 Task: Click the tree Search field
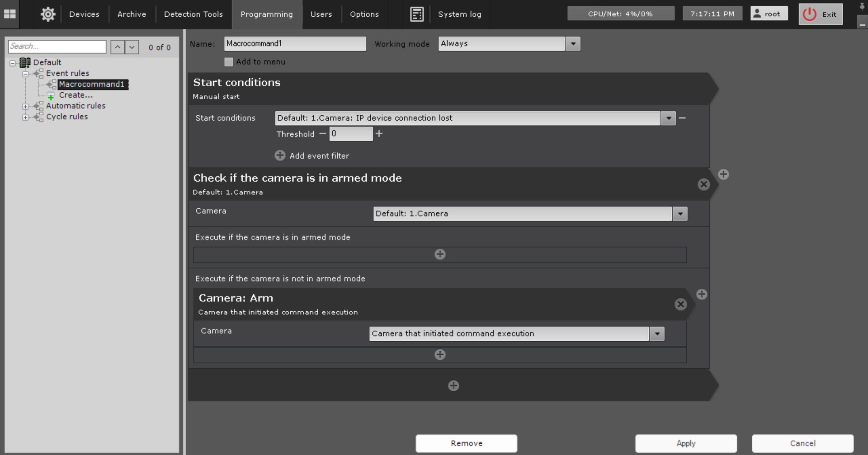tap(57, 47)
